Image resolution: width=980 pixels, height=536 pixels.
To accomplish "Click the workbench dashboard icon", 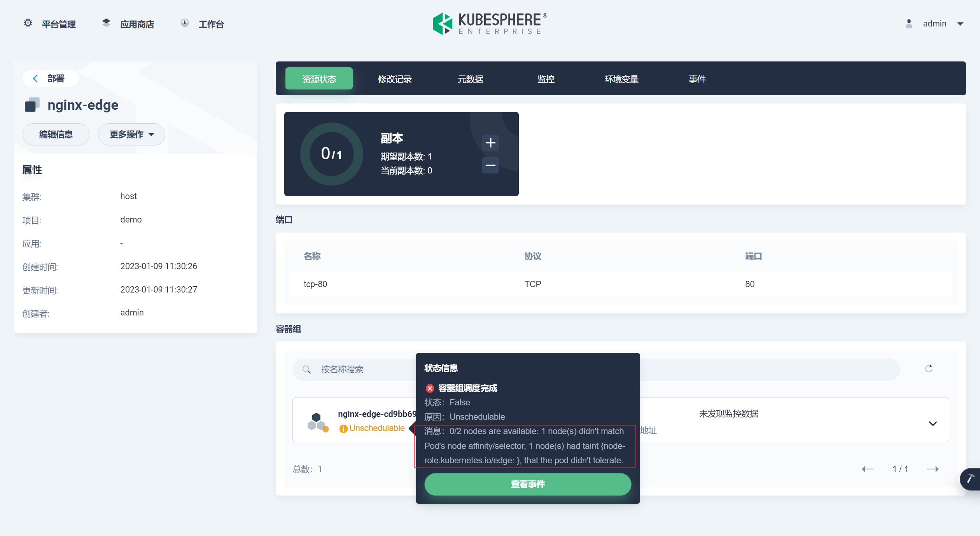I will 185,23.
